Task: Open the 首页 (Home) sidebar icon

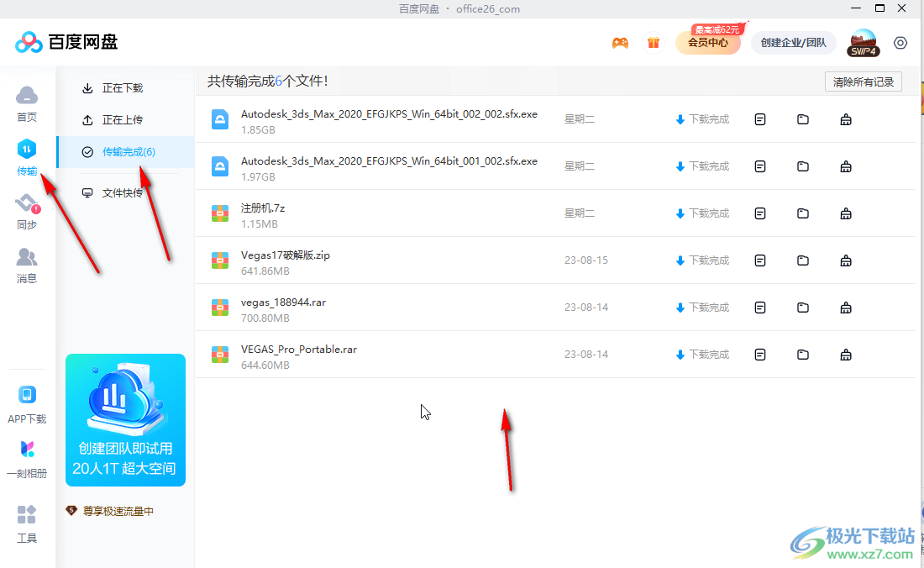Action: [x=26, y=97]
